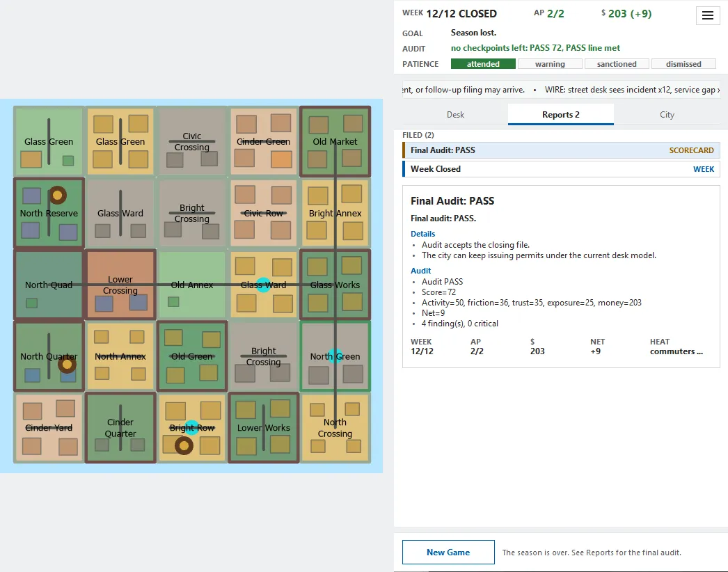Screen dimensions: 728x572
Task: Open the Week Closed report row
Action: 562,169
